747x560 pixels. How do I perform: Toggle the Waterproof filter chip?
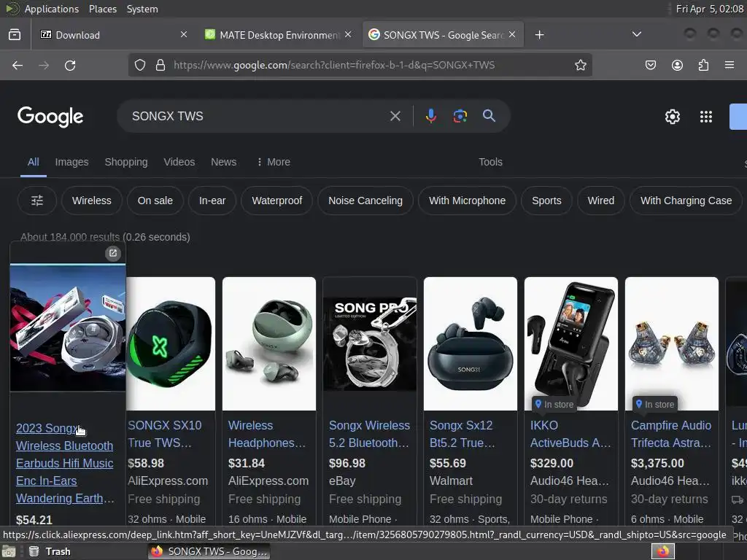276,201
